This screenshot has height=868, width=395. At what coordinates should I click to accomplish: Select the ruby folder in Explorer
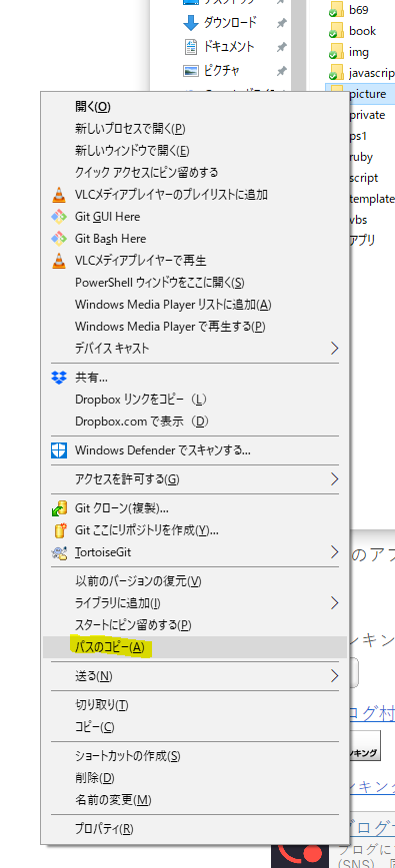click(361, 157)
